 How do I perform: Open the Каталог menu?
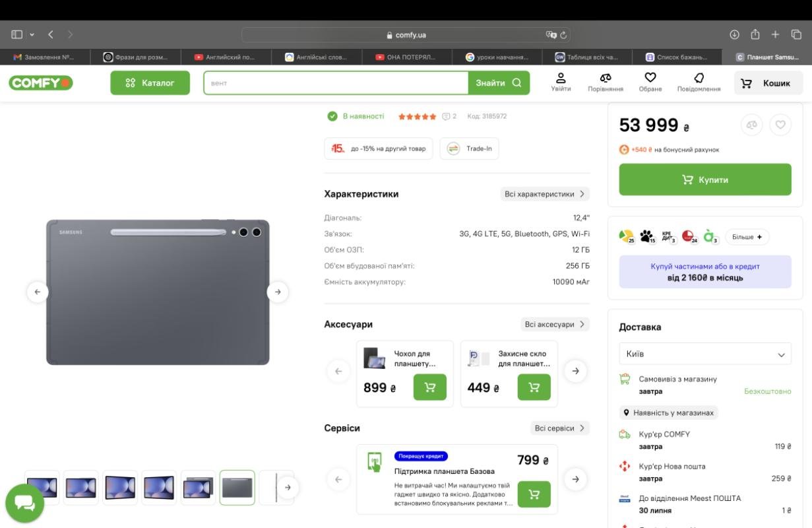(x=150, y=83)
